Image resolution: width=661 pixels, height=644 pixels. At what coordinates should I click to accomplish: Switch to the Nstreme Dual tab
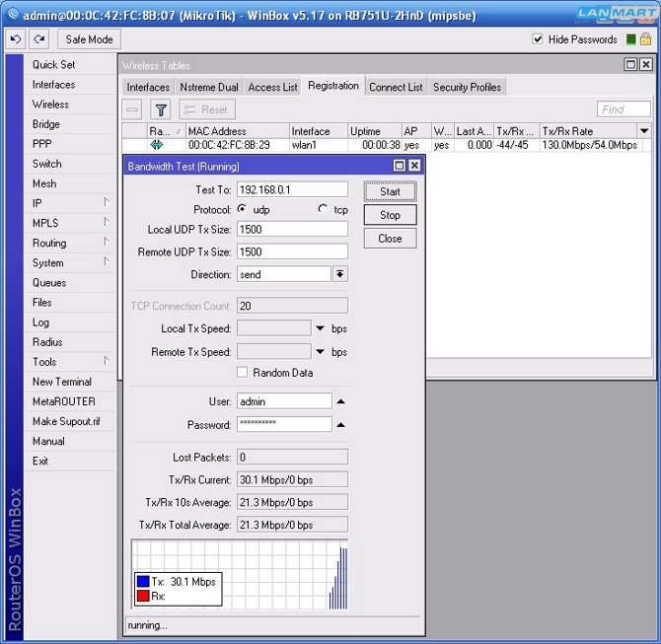(209, 87)
